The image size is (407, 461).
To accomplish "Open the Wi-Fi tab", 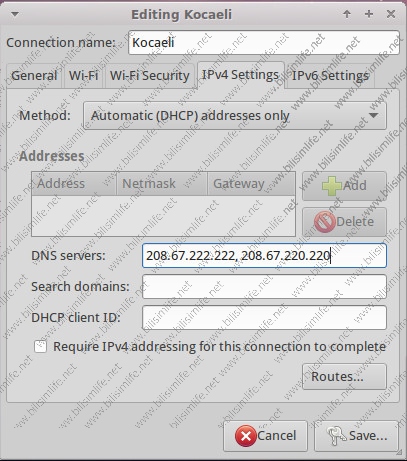I will (x=83, y=76).
